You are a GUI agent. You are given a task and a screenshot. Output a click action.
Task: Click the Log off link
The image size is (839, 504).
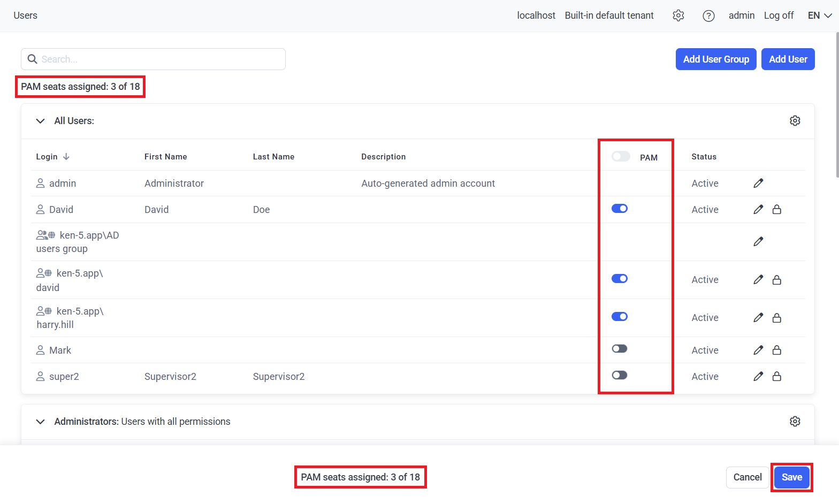tap(779, 16)
